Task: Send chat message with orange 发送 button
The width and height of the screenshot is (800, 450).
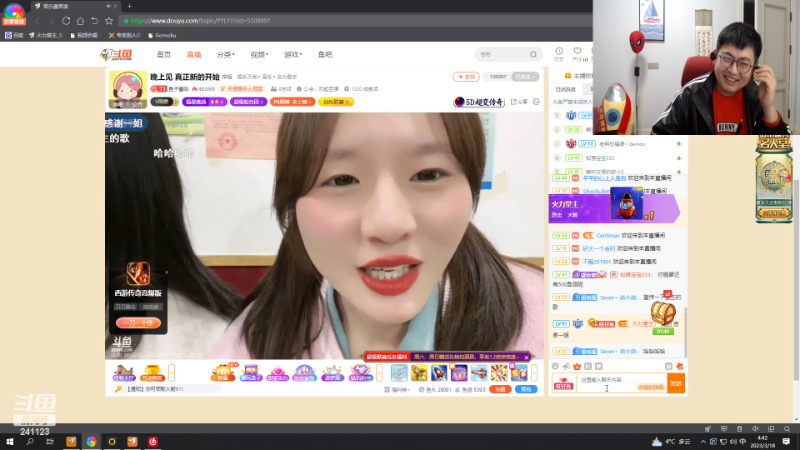Action: [x=676, y=383]
